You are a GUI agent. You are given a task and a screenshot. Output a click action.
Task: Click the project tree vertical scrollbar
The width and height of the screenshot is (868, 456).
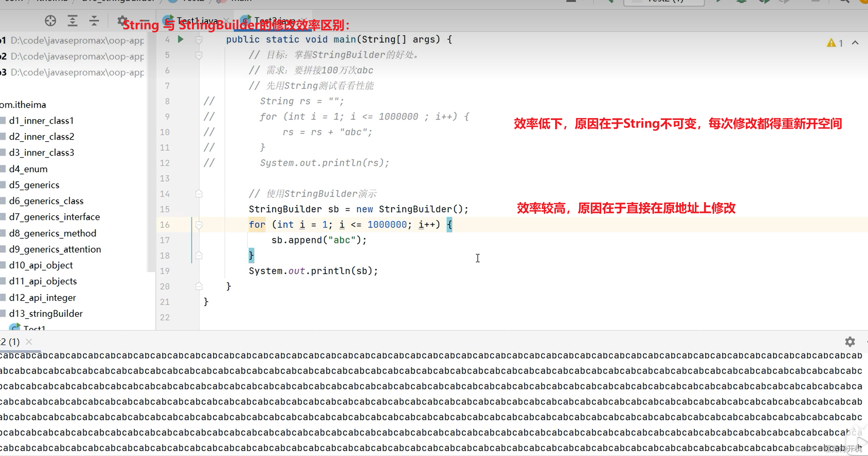(x=151, y=152)
